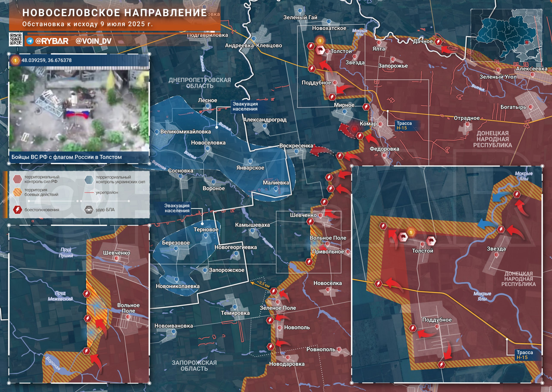
Task: Click the Богатырь settlement marker
Action: pyautogui.click(x=531, y=107)
